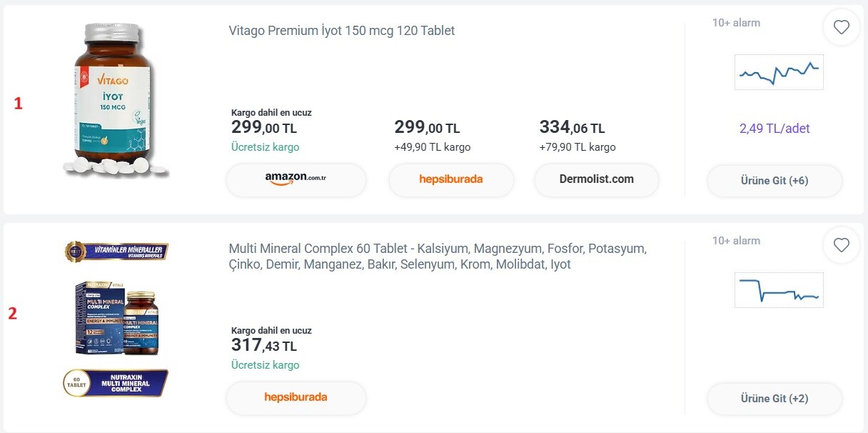Click the 334,06 TL Dermolist price
The height and width of the screenshot is (433, 868).
(x=572, y=128)
